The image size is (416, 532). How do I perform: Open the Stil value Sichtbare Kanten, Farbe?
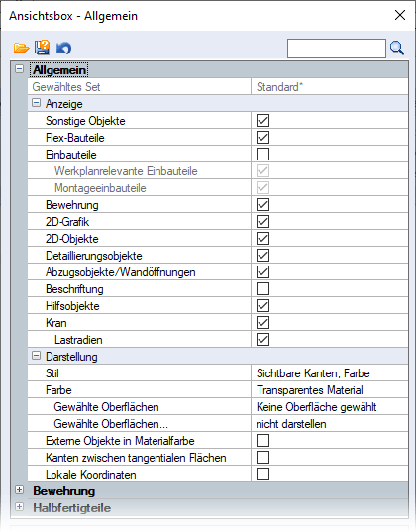tap(330, 373)
